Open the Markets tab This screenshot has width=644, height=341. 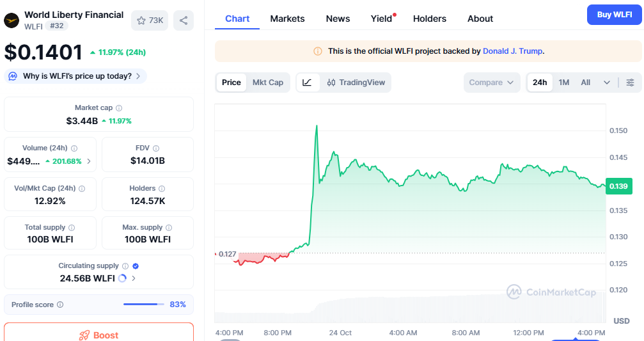tap(287, 19)
